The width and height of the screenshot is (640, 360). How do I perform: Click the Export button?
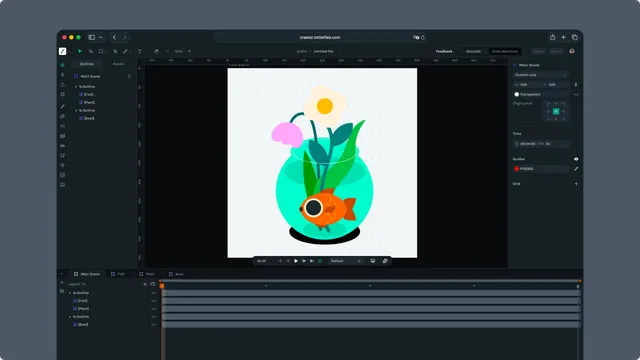tap(556, 51)
